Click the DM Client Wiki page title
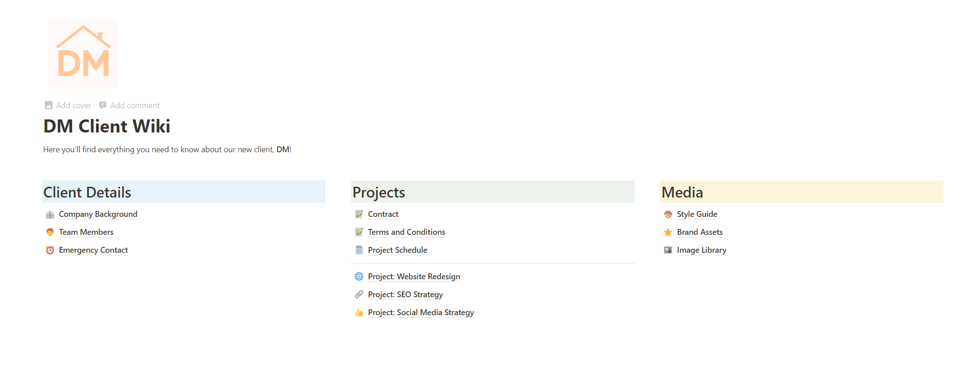Image resolution: width=980 pixels, height=374 pixels. coord(107,126)
